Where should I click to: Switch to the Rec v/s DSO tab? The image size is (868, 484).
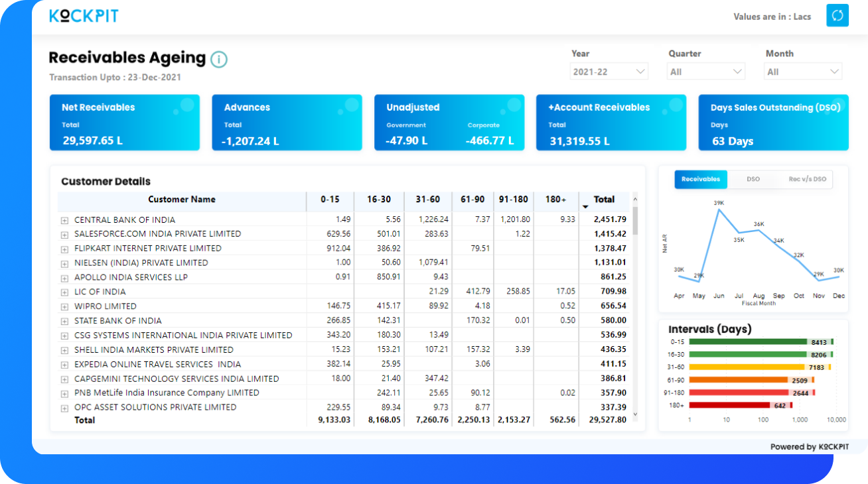807,180
